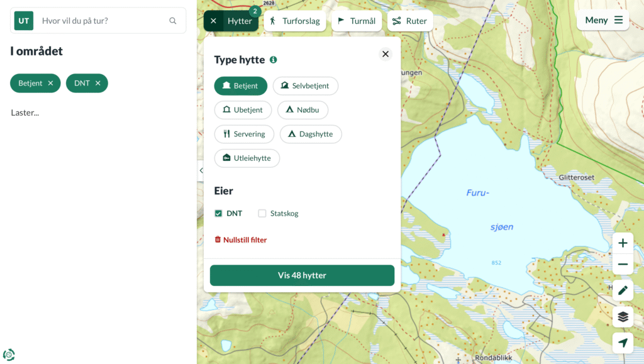Collapse the sidebar with the left chevron
The width and height of the screenshot is (644, 364).
tap(201, 170)
